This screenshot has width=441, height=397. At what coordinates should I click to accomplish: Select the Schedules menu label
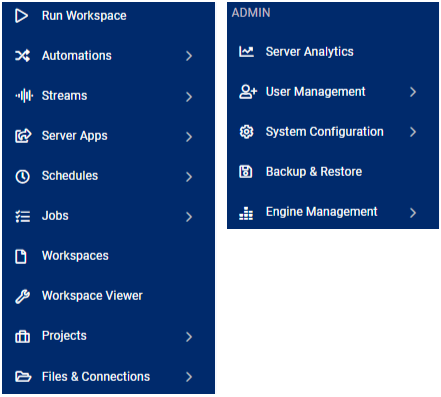[70, 176]
